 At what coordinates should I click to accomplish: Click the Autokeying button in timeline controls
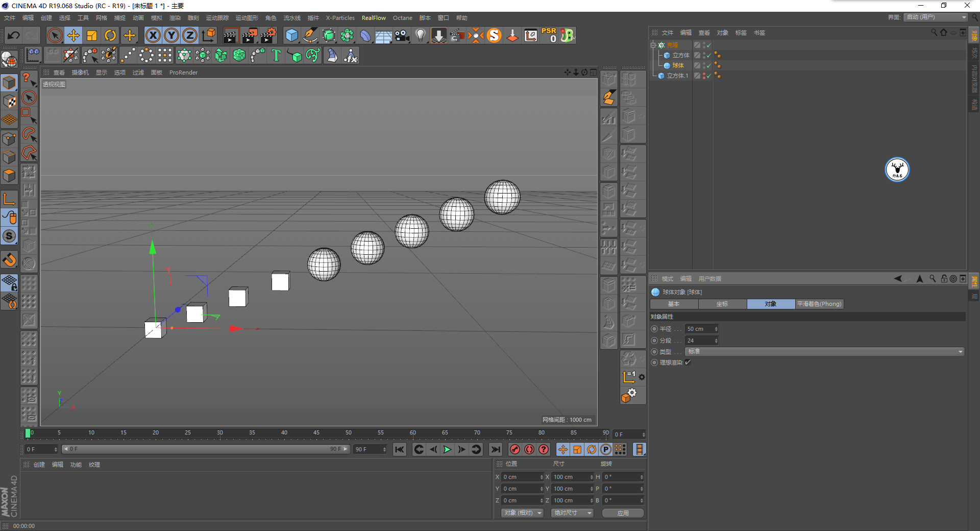pos(529,449)
